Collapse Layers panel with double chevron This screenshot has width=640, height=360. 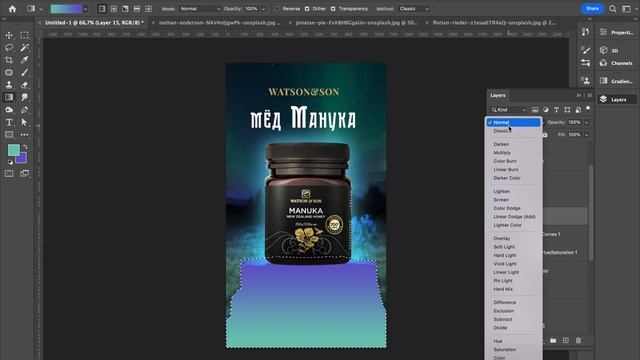click(x=579, y=96)
